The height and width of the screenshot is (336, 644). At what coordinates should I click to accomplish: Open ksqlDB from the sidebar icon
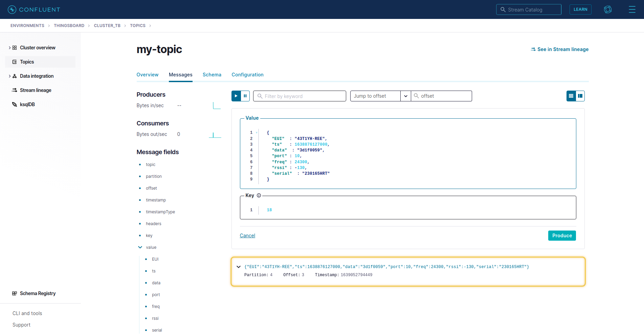[x=15, y=104]
